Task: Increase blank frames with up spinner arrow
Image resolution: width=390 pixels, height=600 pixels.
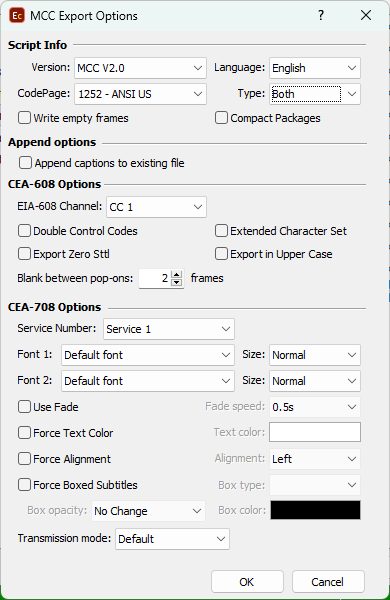Action: click(x=176, y=274)
